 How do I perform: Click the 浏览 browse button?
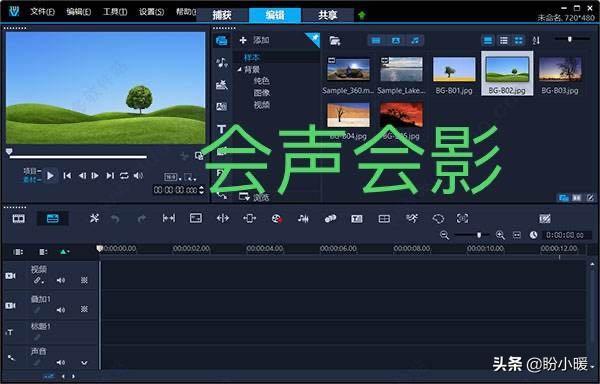(254, 197)
